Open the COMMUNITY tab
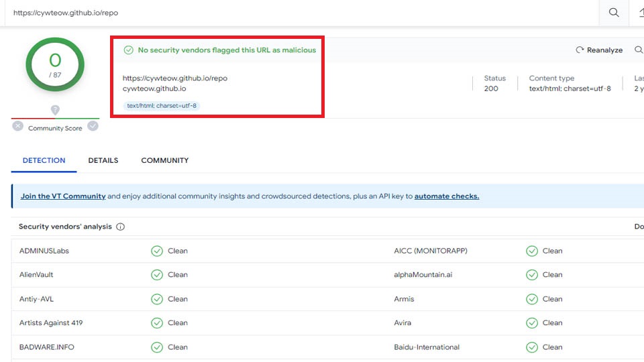 [x=165, y=160]
